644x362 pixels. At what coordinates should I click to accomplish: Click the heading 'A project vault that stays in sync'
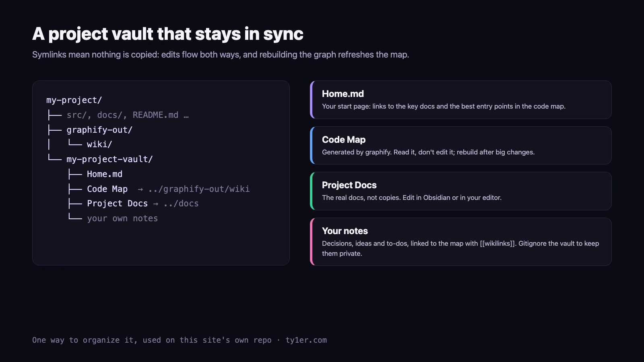click(167, 34)
